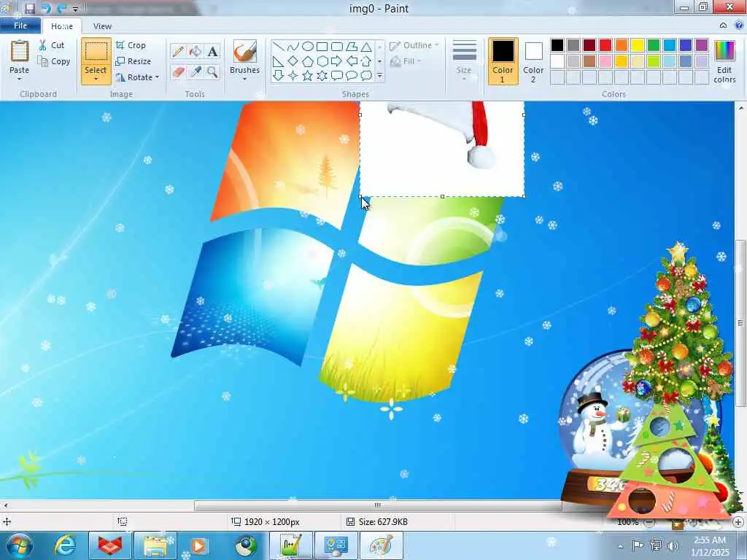Choose the Oval callout shape
The width and height of the screenshot is (747, 560).
pos(352,75)
